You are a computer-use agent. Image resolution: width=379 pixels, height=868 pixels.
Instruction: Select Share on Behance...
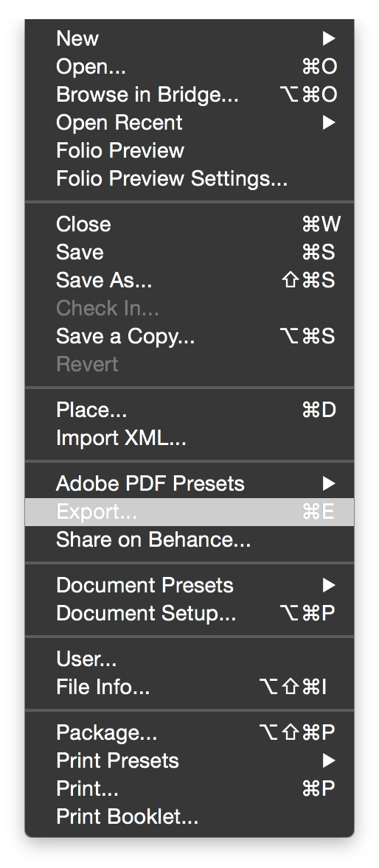point(189,539)
